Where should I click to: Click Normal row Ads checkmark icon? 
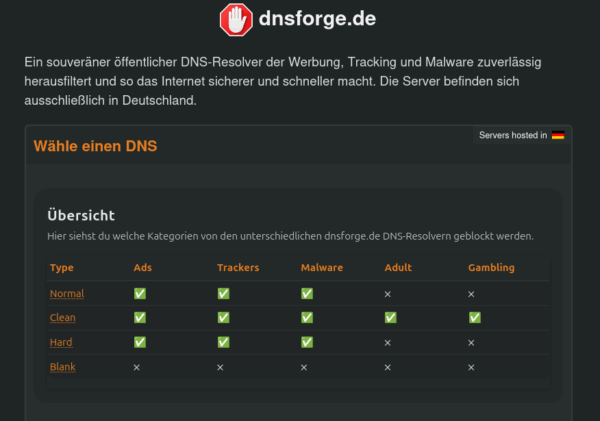point(140,294)
